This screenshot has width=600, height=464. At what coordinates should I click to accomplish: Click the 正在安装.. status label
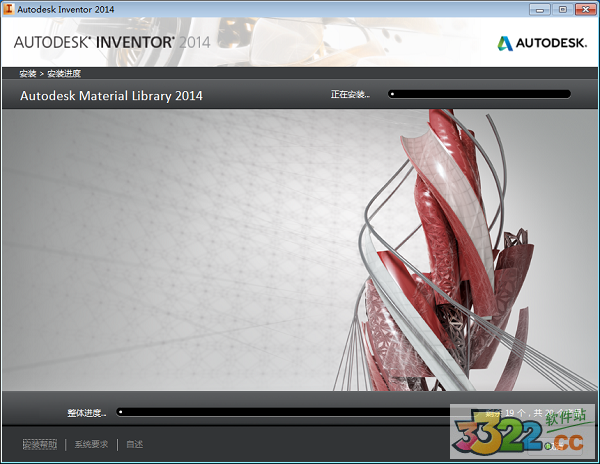click(x=350, y=94)
